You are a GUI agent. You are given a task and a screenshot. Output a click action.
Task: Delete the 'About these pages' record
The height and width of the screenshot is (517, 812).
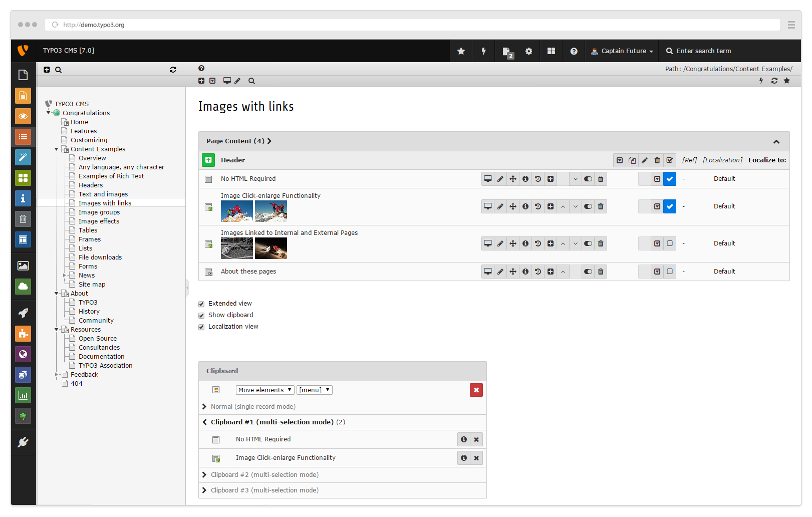point(600,272)
